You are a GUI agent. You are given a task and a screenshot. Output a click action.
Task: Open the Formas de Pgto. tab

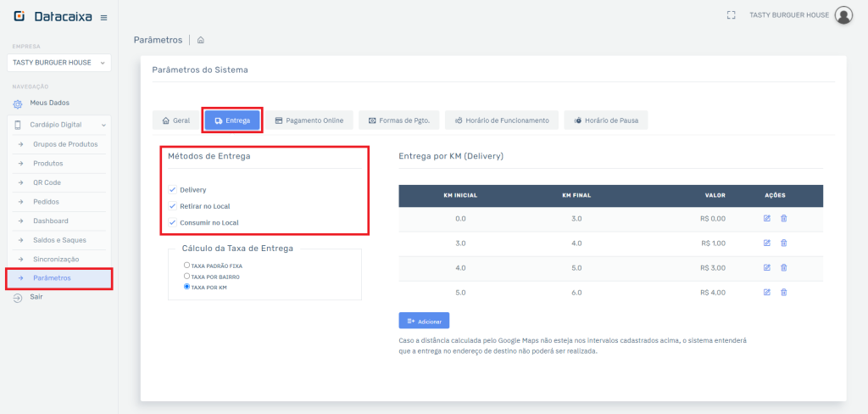click(x=399, y=120)
